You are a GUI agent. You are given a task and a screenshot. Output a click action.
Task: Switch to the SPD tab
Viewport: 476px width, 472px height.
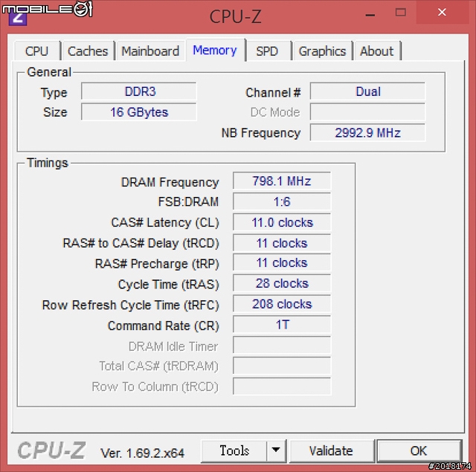point(268,51)
